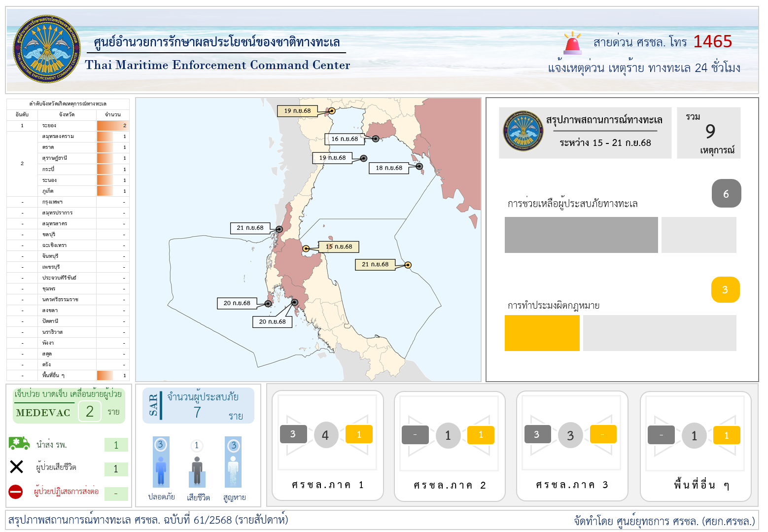Click the blue rescued person figure
The image size is (768, 532).
(x=161, y=470)
